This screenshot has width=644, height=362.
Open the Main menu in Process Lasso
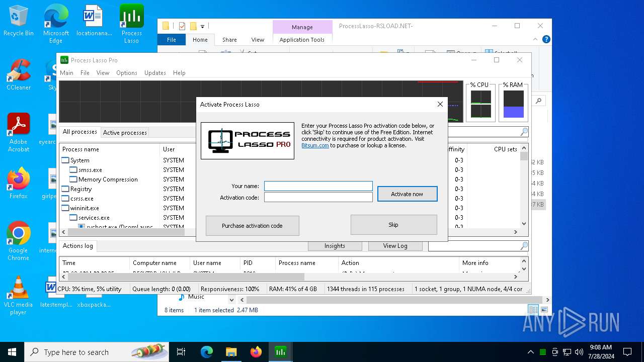[66, 73]
